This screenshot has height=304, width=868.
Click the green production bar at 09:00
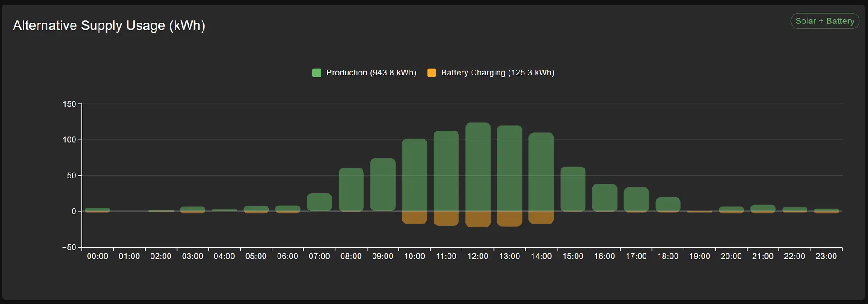tap(383, 185)
